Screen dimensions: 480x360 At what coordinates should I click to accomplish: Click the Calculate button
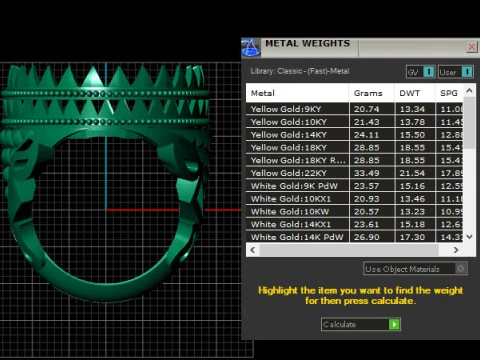tap(361, 324)
